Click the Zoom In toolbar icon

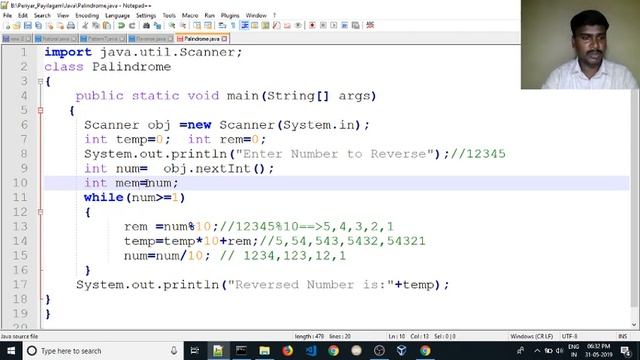[172, 25]
